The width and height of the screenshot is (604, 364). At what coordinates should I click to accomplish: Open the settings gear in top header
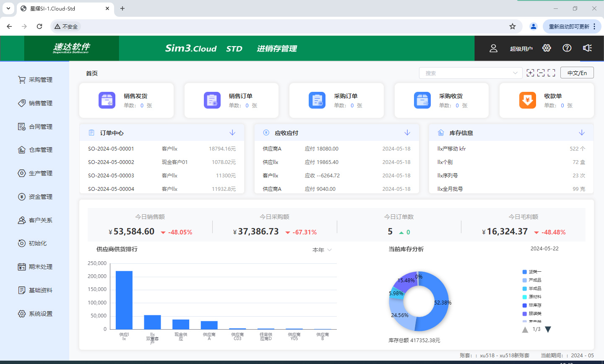546,48
